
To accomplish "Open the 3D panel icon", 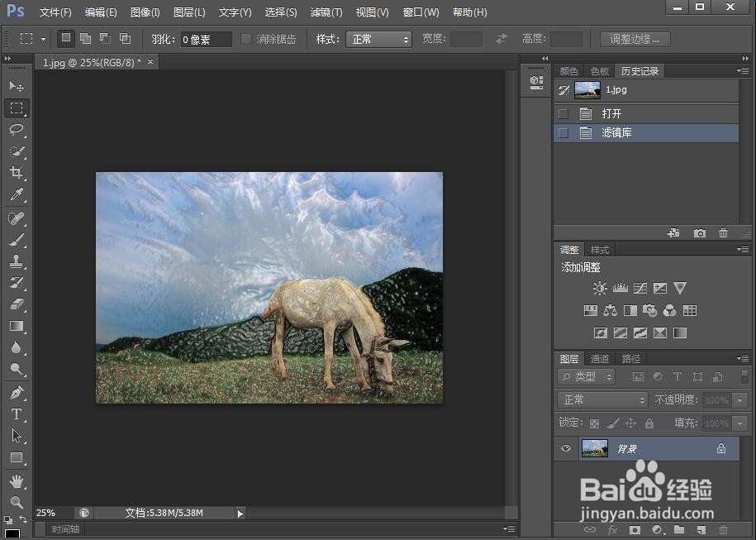I will (536, 83).
